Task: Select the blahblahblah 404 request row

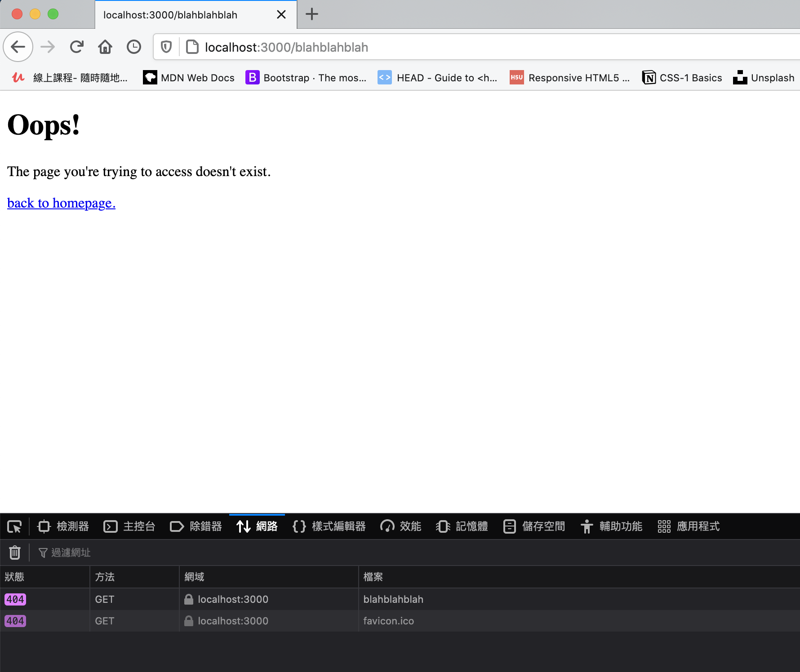Action: tap(393, 599)
